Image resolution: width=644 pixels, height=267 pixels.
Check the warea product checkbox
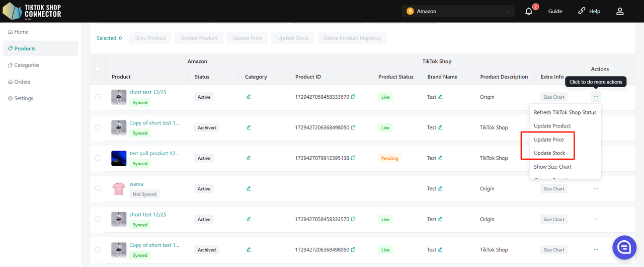98,188
